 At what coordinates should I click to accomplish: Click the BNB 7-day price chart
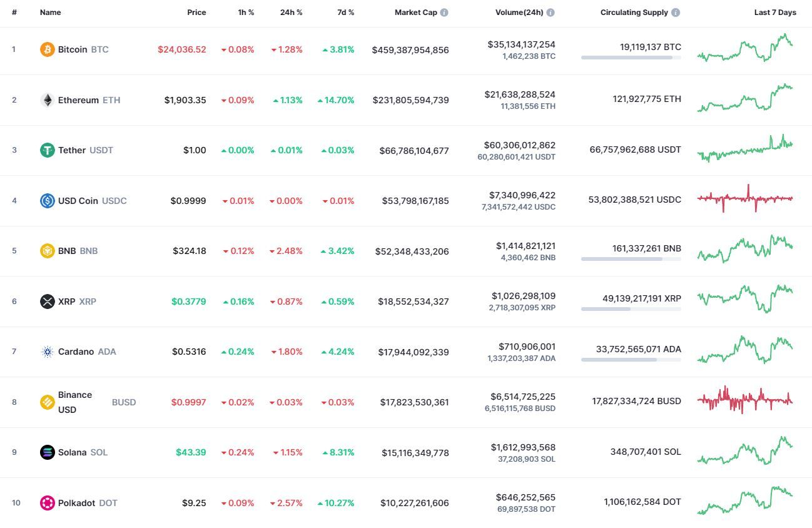pos(745,249)
